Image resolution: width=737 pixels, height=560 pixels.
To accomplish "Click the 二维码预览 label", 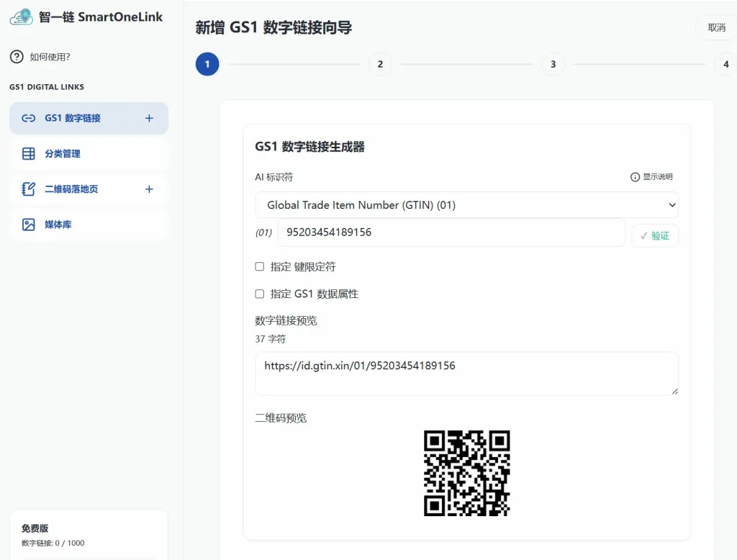I will (x=281, y=418).
